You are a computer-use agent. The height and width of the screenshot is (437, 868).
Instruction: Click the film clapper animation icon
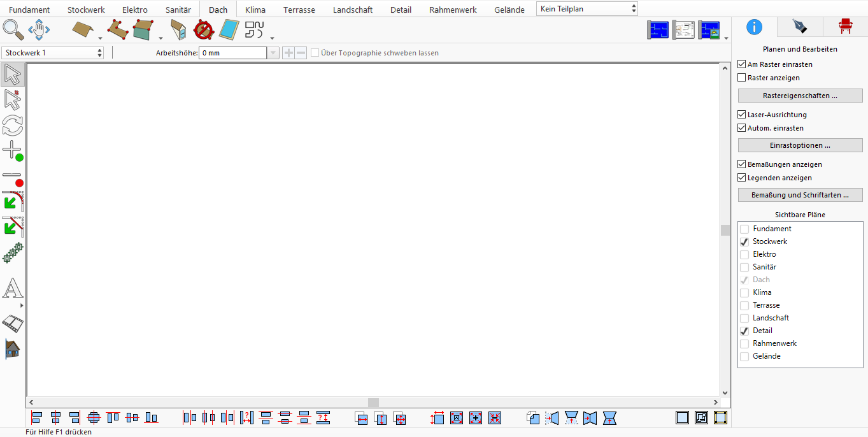tap(13, 323)
